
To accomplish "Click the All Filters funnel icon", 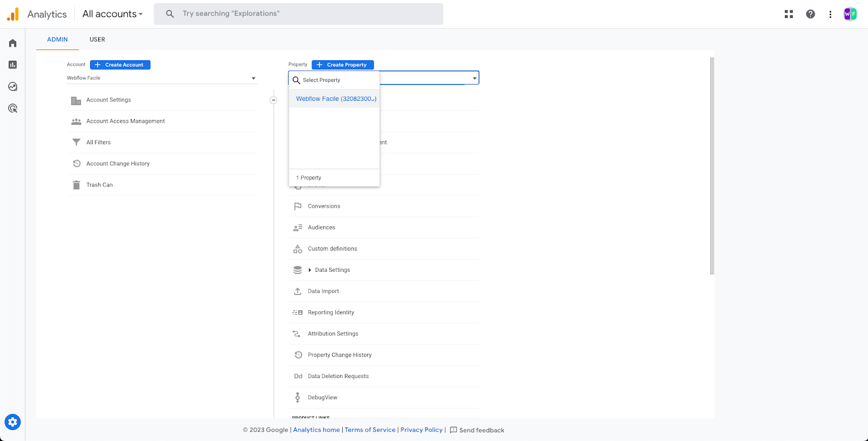I will pyautogui.click(x=76, y=142).
